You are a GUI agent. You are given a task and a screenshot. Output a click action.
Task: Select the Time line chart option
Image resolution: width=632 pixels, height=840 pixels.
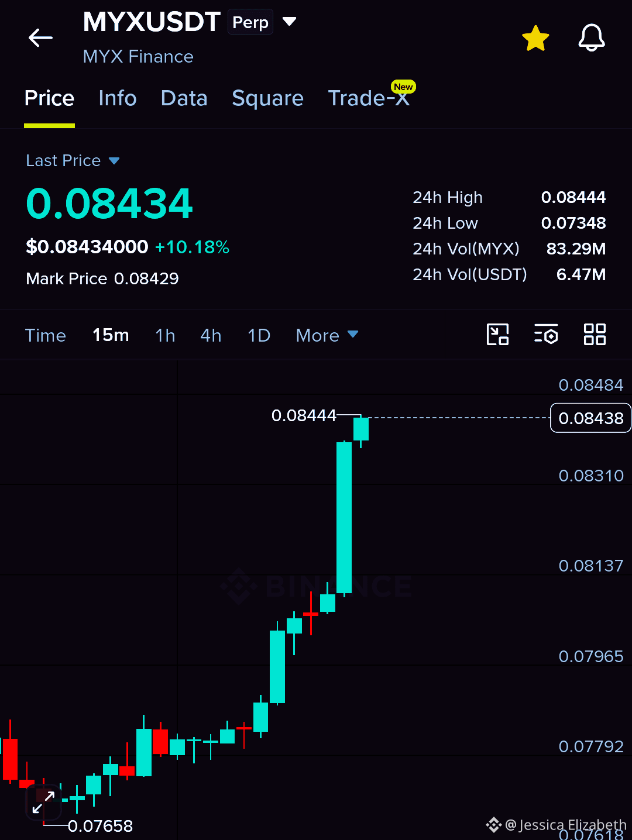point(46,335)
